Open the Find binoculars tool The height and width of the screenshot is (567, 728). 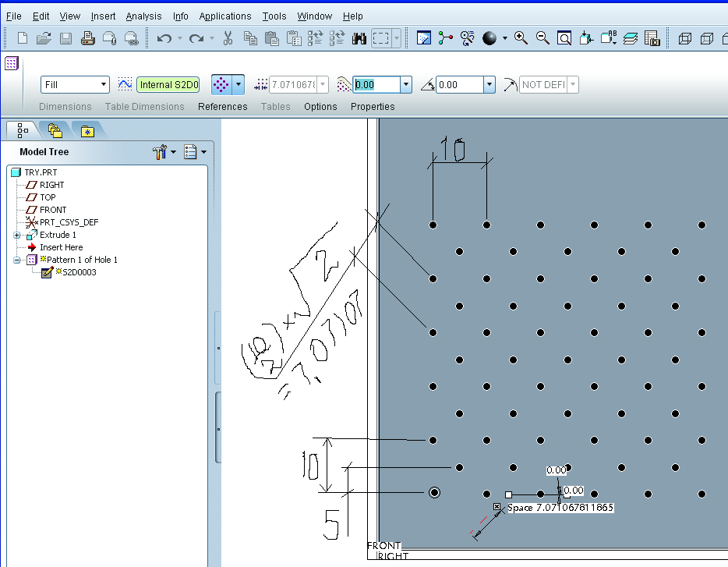point(359,38)
